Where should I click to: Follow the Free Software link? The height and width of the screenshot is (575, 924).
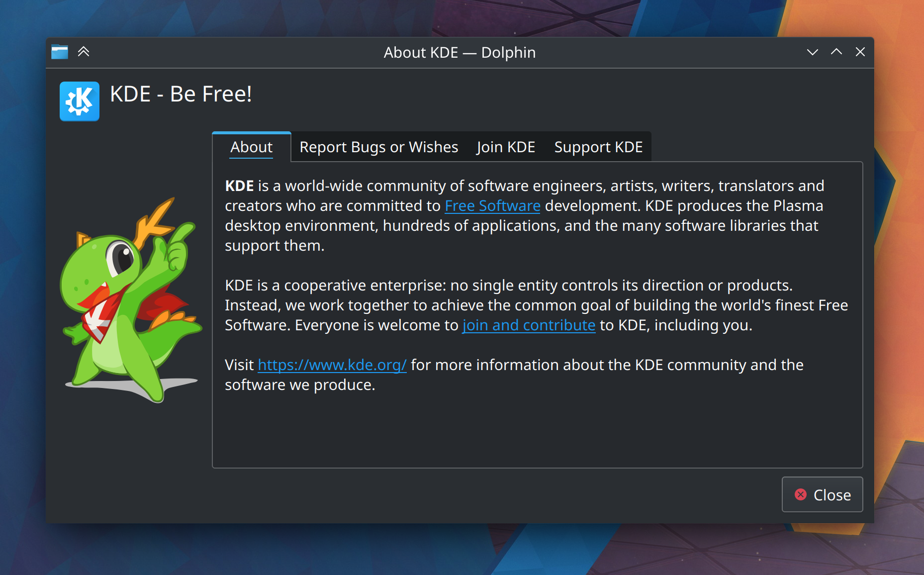(x=492, y=205)
